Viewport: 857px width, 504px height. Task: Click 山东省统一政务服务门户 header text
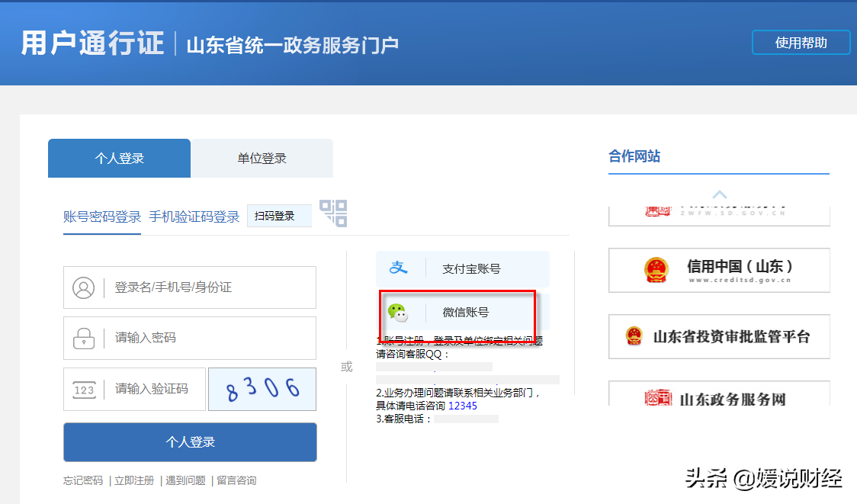293,45
